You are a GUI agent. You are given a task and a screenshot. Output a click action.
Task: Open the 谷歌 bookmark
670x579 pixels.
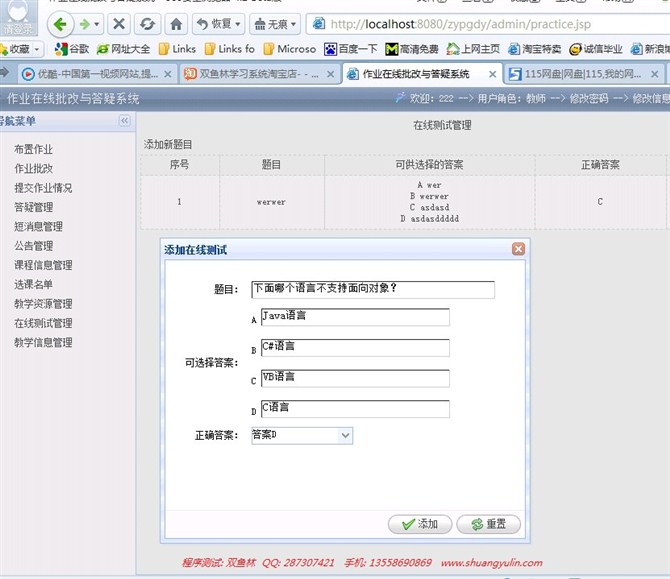(72, 49)
